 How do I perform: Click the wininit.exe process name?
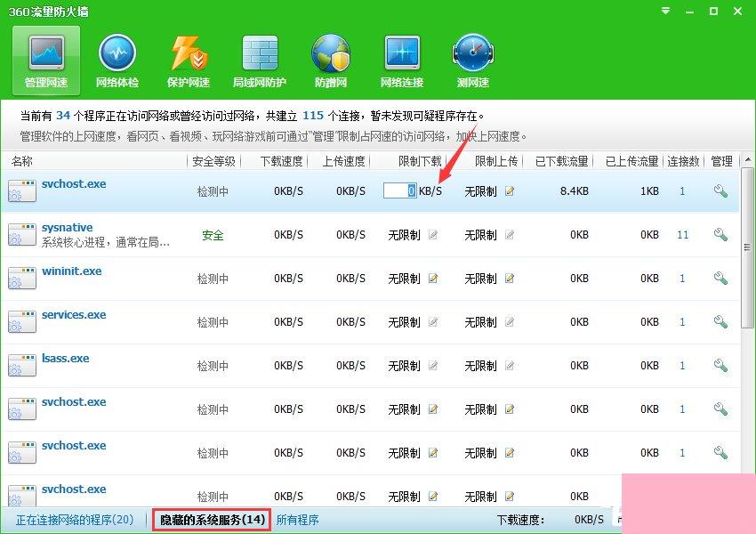pyautogui.click(x=71, y=271)
